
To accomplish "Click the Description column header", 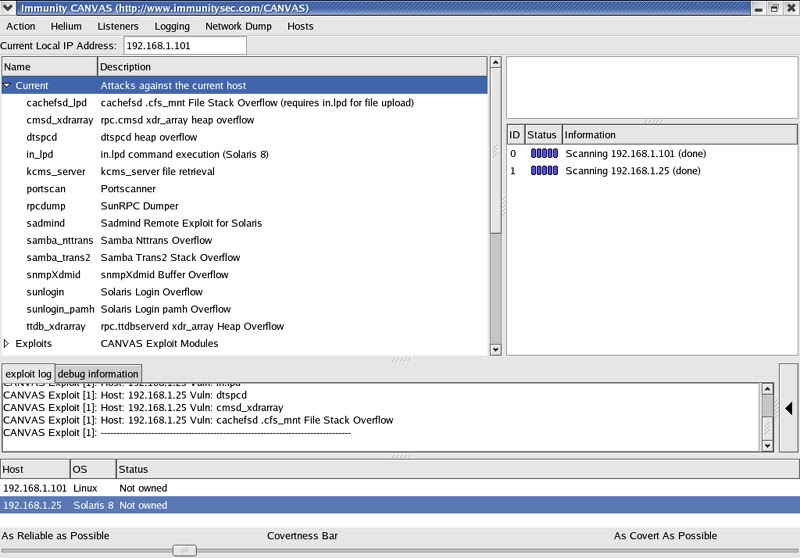I will pyautogui.click(x=292, y=67).
